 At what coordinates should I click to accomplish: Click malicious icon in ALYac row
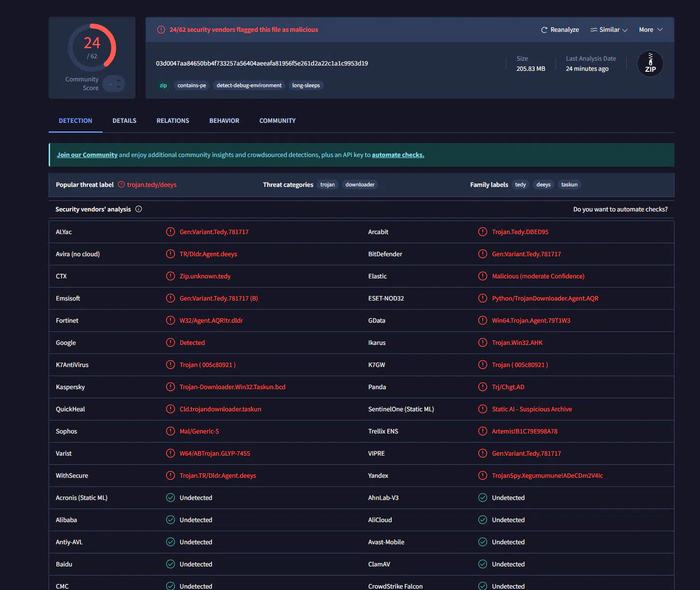click(171, 232)
